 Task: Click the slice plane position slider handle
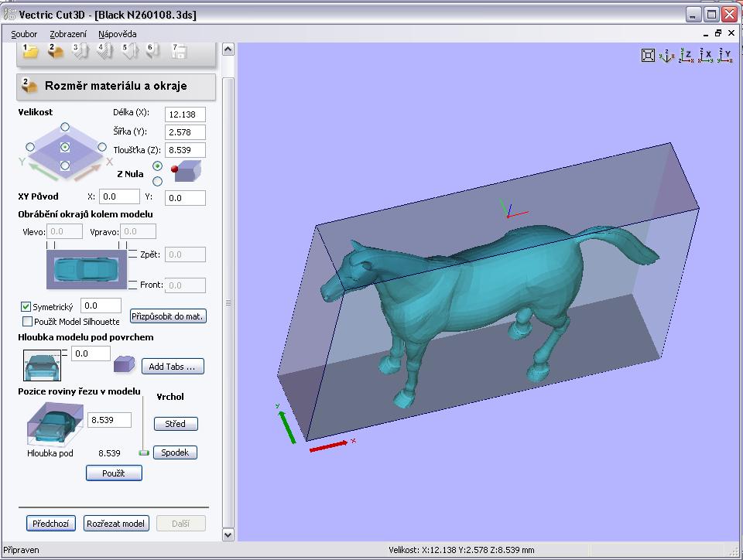tap(143, 452)
